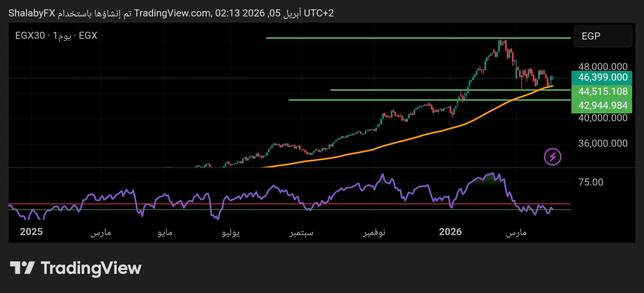
Task: Click the 40,000.000 price axis label
Action: 603,118
